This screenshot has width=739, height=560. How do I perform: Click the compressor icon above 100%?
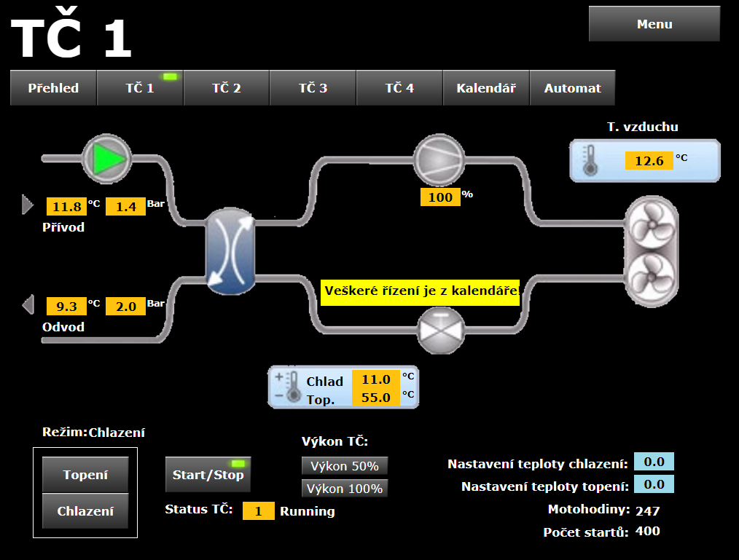(x=439, y=160)
